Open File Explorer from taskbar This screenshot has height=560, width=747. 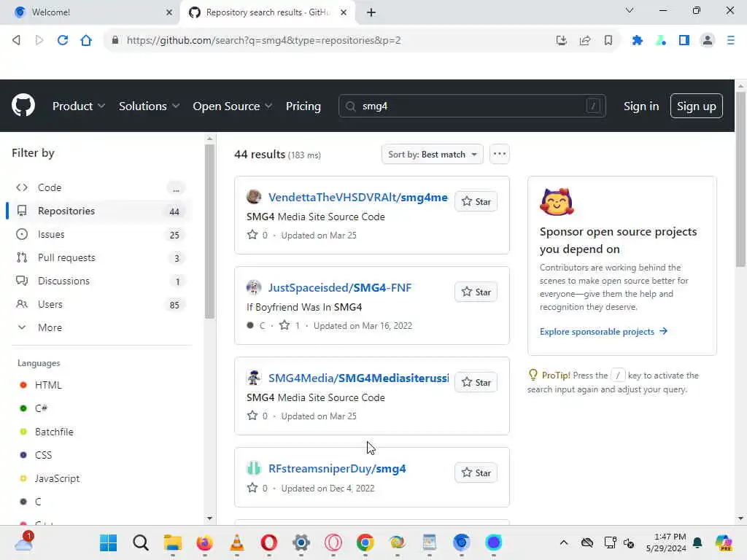pyautogui.click(x=172, y=542)
